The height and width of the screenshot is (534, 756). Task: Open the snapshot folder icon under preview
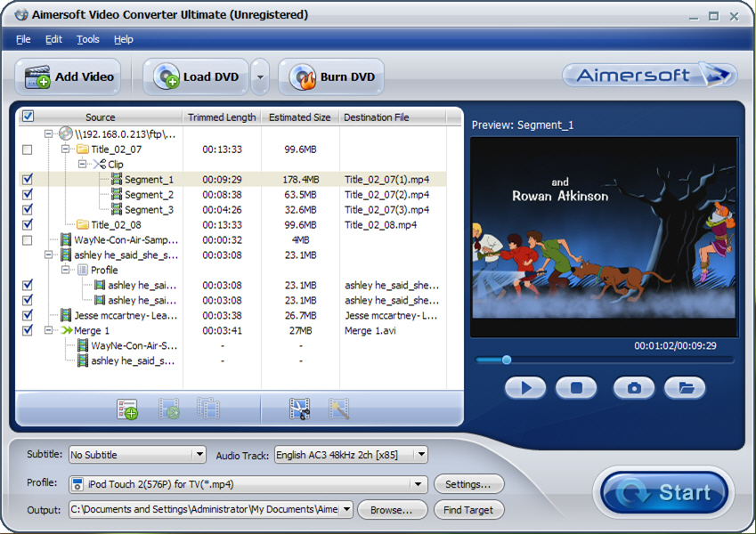pyautogui.click(x=684, y=388)
